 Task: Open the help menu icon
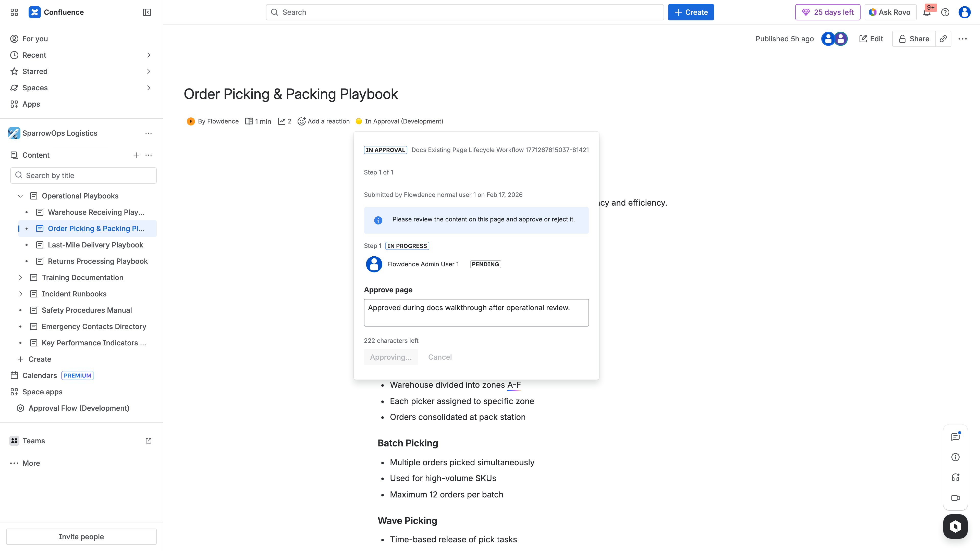(945, 12)
